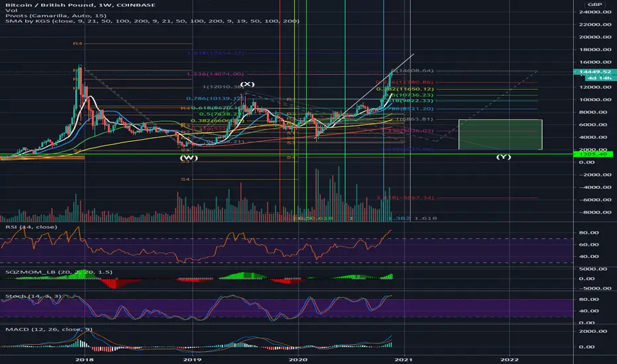
Task: Click the 4d 14h bar countdown label
Action: [x=600, y=78]
